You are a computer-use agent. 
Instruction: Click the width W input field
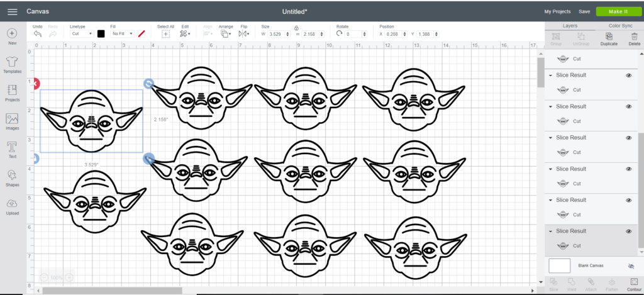[x=276, y=34]
